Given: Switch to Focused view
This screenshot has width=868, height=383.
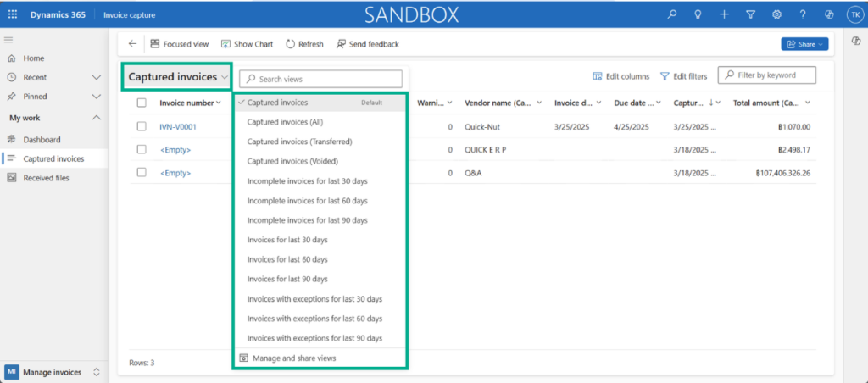Looking at the screenshot, I should (x=180, y=44).
